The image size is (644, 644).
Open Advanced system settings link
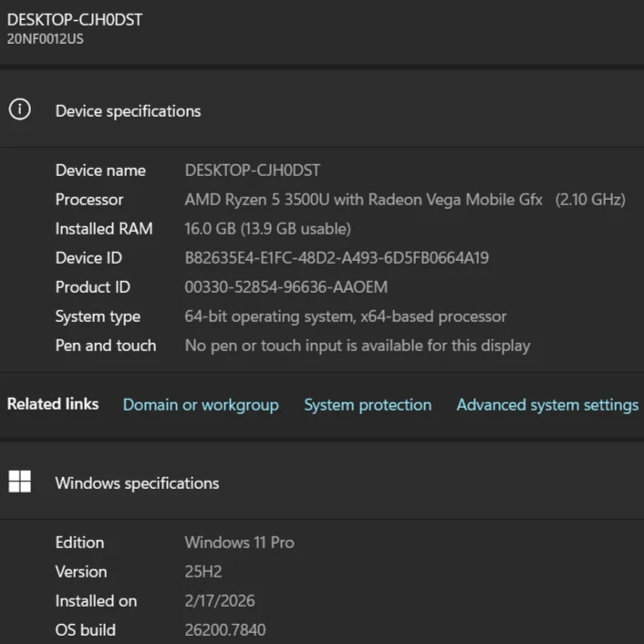pyautogui.click(x=547, y=405)
